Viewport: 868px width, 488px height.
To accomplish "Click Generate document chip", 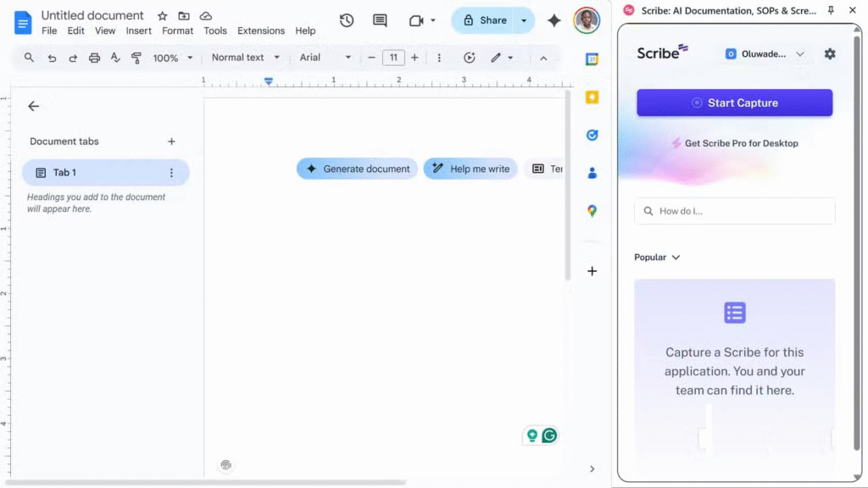I will 357,169.
